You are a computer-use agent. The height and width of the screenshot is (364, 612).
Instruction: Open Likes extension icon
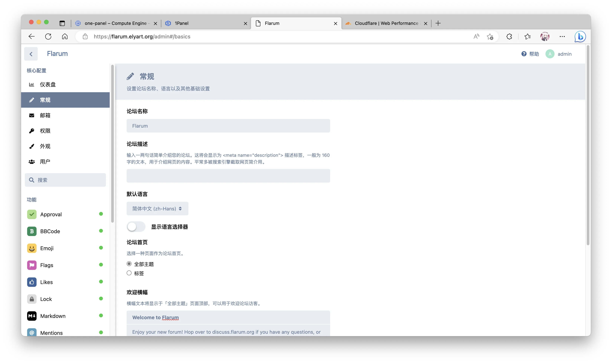[x=32, y=282]
